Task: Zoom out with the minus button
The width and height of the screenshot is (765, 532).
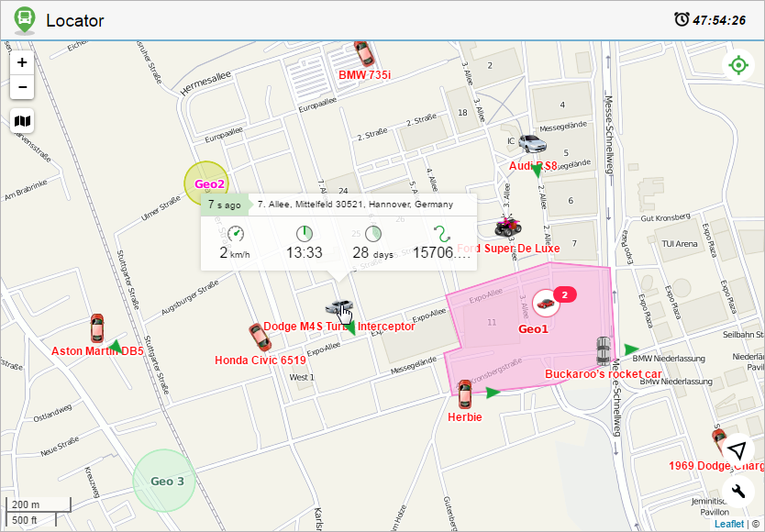Action: (x=22, y=87)
